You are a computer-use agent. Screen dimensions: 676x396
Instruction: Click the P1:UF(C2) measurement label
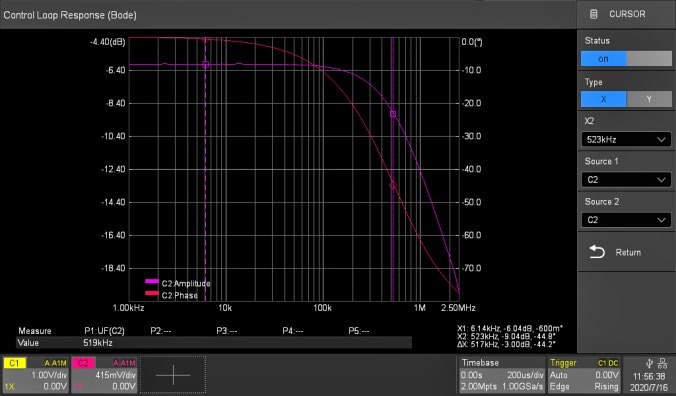(104, 331)
